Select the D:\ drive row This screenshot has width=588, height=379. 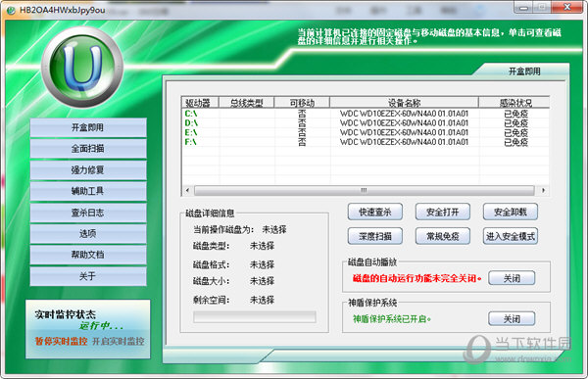pos(366,123)
